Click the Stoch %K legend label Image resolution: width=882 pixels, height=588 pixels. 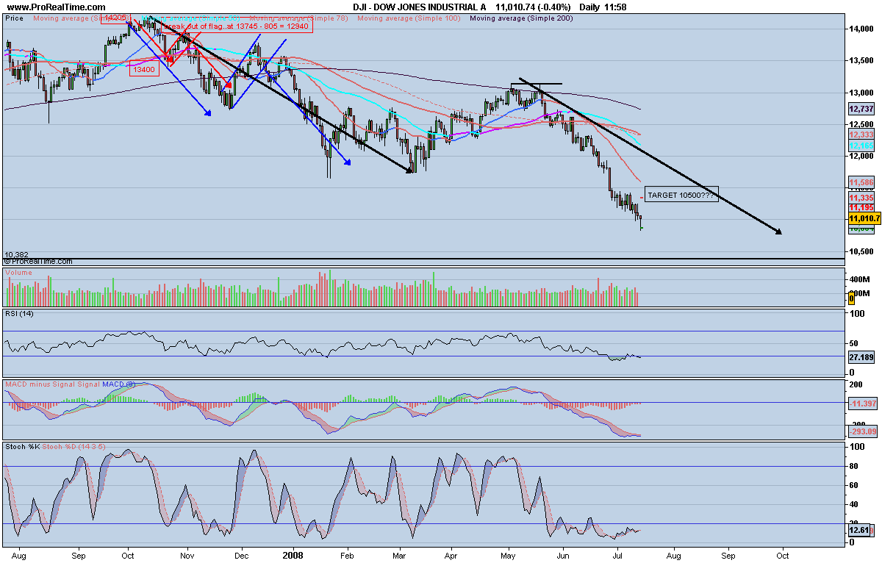pos(22,446)
